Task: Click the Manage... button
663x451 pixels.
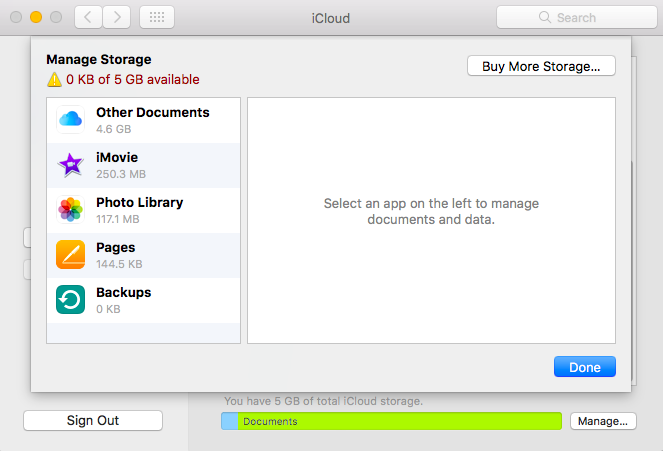Action: click(x=603, y=421)
